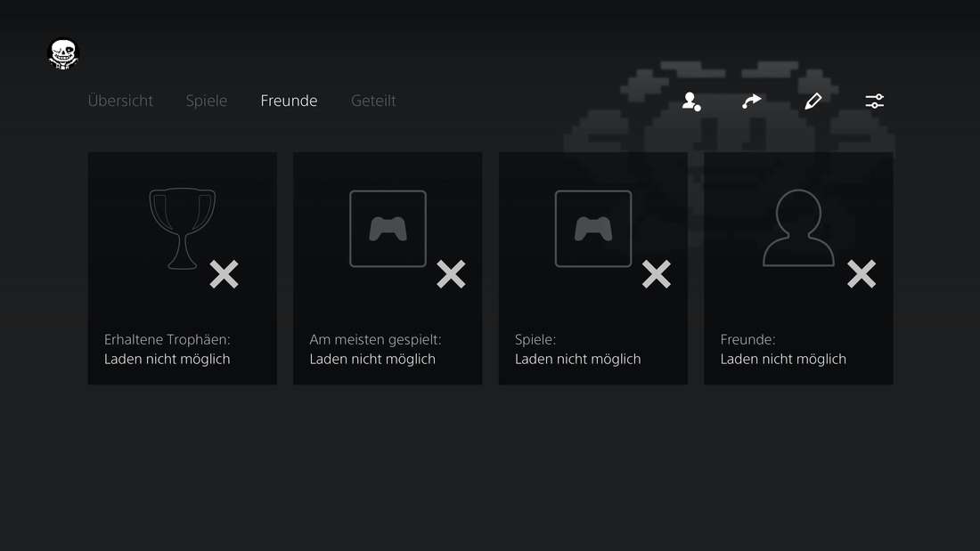Select the Spiele: Laden nicht möglich card

coord(593,268)
